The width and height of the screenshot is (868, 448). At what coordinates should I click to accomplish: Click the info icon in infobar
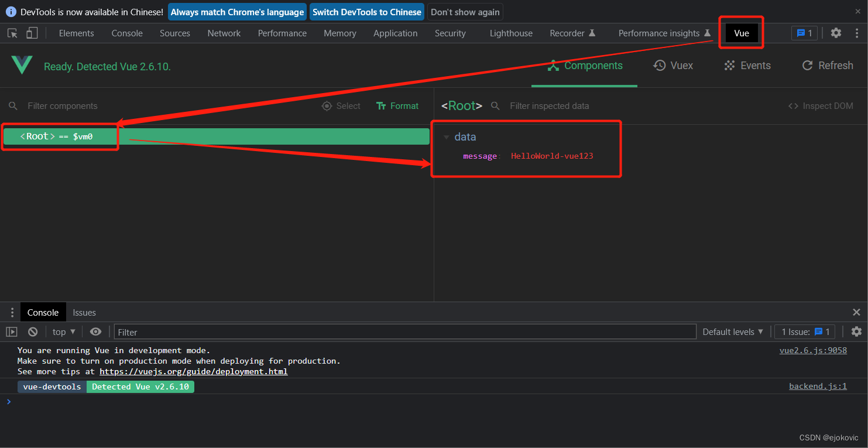tap(11, 12)
